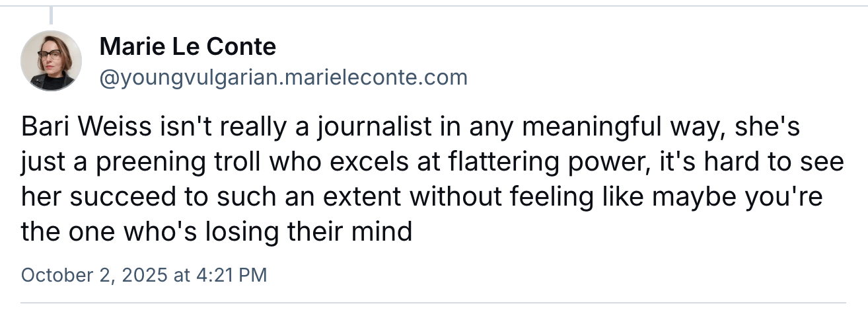
Task: Click the divider line below the timestamp
Action: [x=433, y=303]
